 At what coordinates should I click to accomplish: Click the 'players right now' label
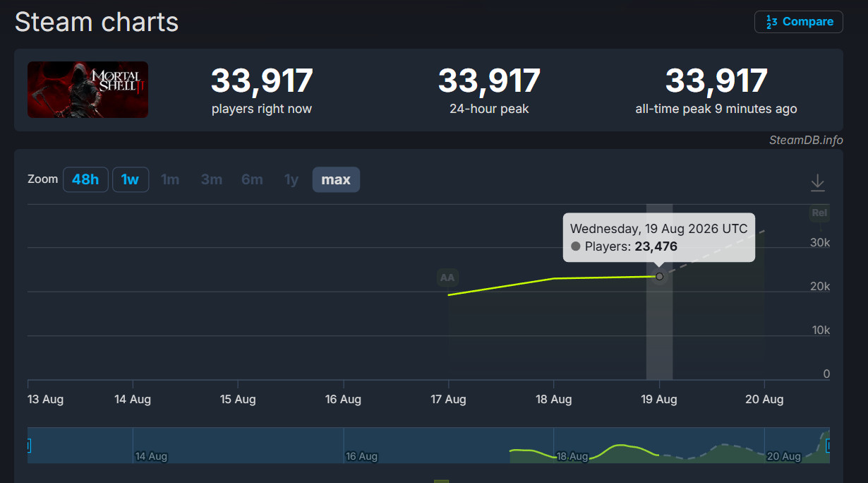(261, 109)
